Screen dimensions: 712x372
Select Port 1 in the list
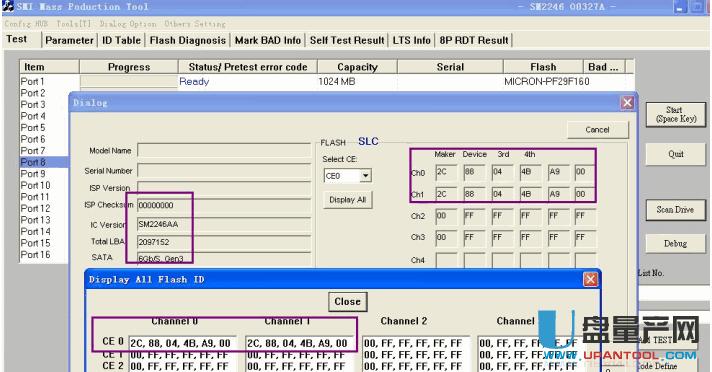pos(32,82)
